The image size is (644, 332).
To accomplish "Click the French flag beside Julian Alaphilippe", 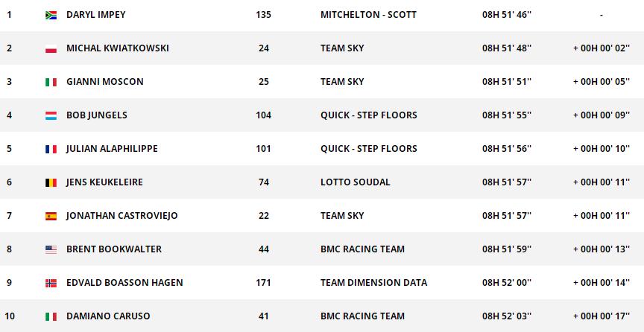I will [51, 149].
